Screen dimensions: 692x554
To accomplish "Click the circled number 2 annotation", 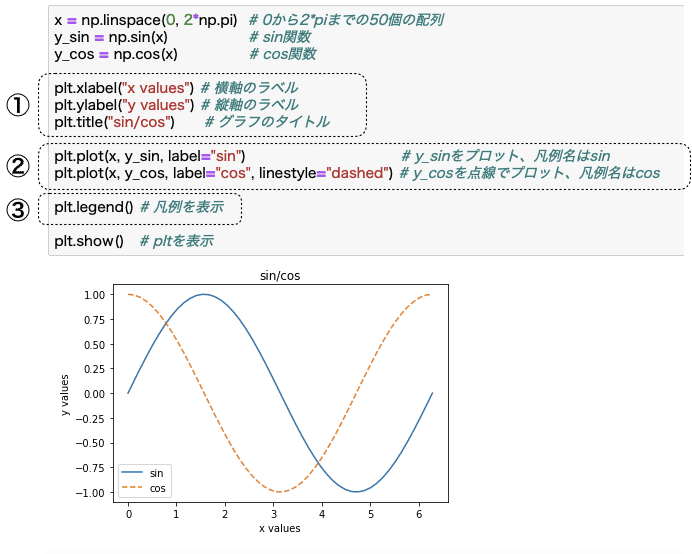I will click(19, 165).
